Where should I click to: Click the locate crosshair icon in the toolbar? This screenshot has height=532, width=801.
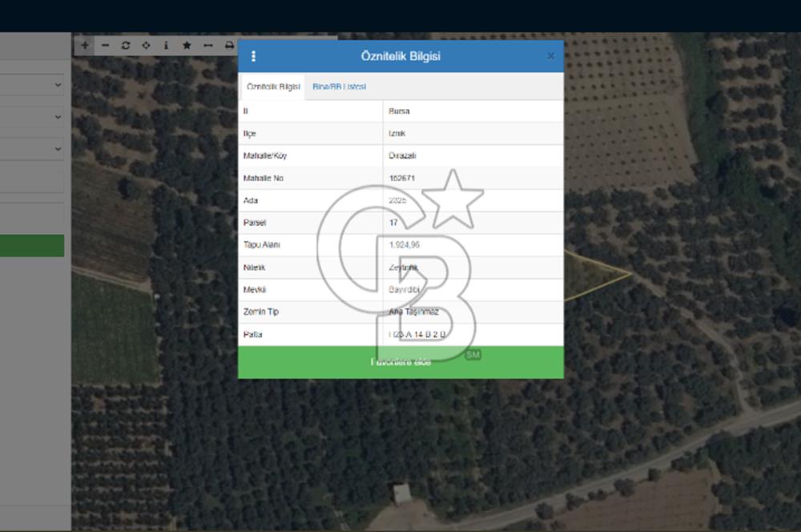(x=146, y=46)
